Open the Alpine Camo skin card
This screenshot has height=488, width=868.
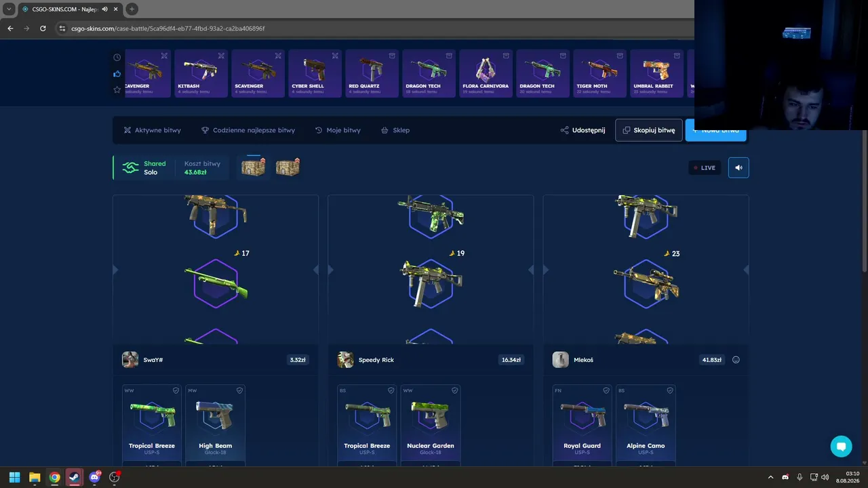click(x=646, y=424)
